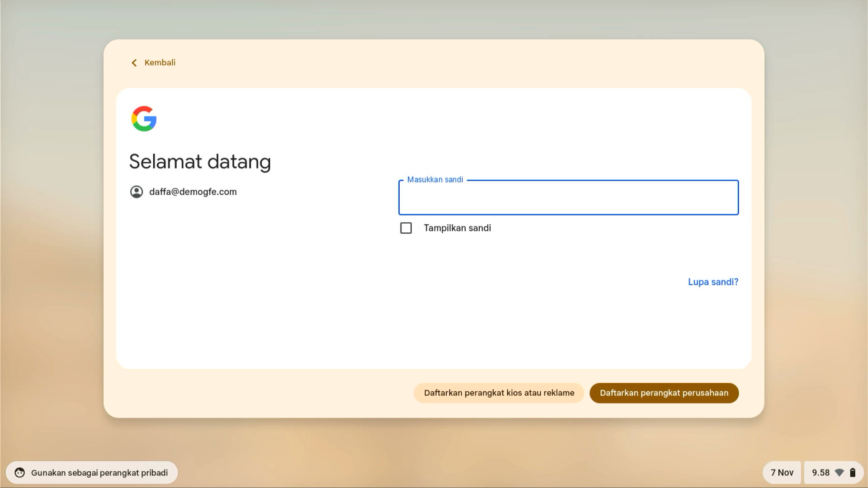Click the Lupa sandi? link
The image size is (868, 488).
tap(713, 282)
